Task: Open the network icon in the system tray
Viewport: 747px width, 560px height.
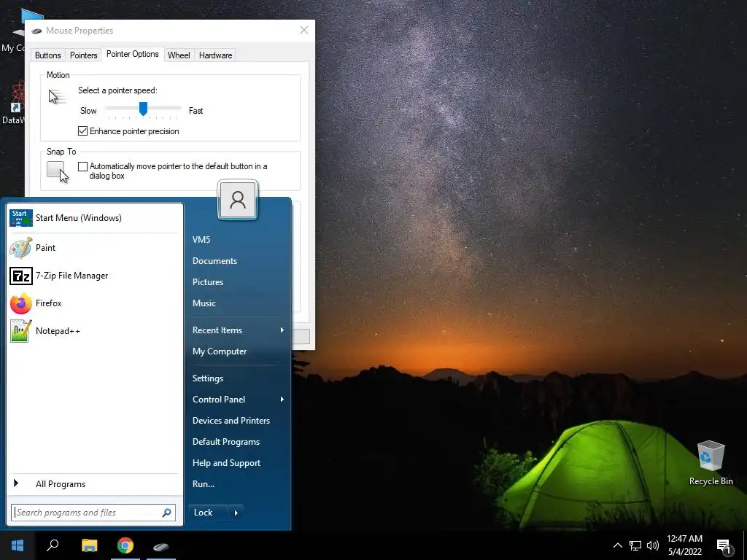Action: click(x=635, y=545)
